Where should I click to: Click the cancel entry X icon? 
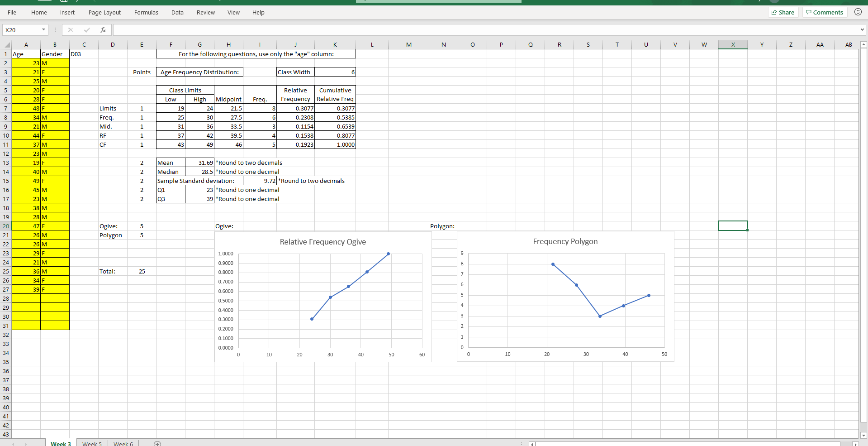[70, 30]
